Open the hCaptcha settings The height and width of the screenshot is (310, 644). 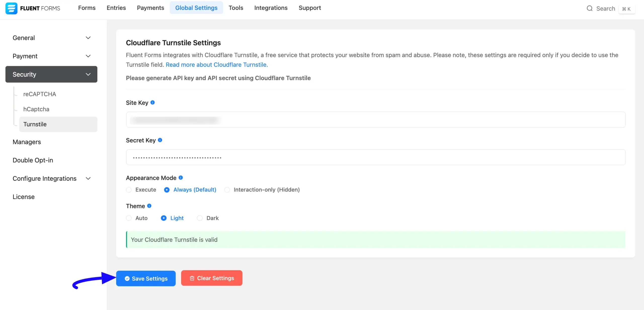click(x=36, y=109)
